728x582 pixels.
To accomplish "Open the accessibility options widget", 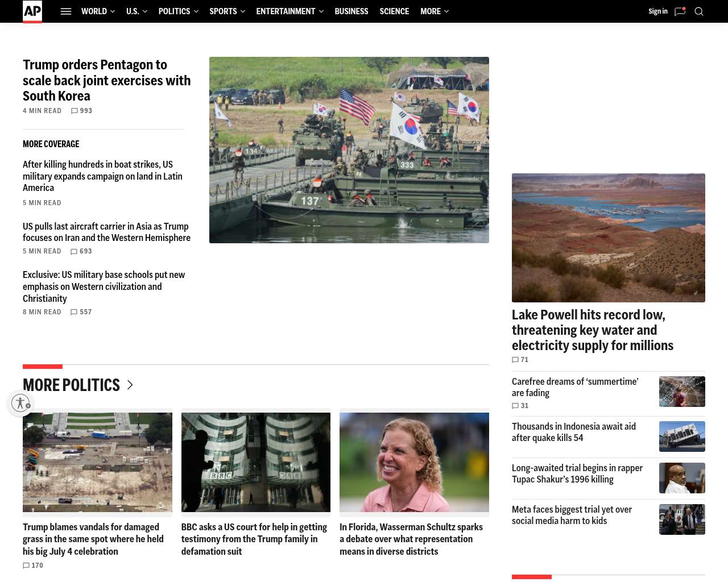I will click(x=21, y=403).
